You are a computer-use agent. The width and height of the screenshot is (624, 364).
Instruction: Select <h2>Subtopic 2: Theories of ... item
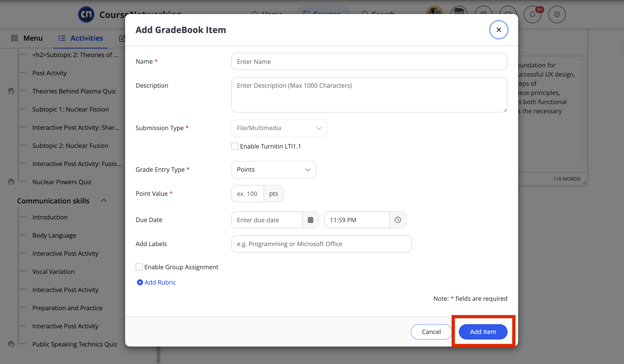coord(75,55)
